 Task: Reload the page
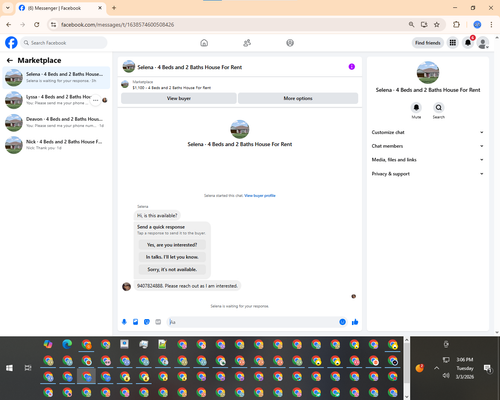[x=37, y=24]
